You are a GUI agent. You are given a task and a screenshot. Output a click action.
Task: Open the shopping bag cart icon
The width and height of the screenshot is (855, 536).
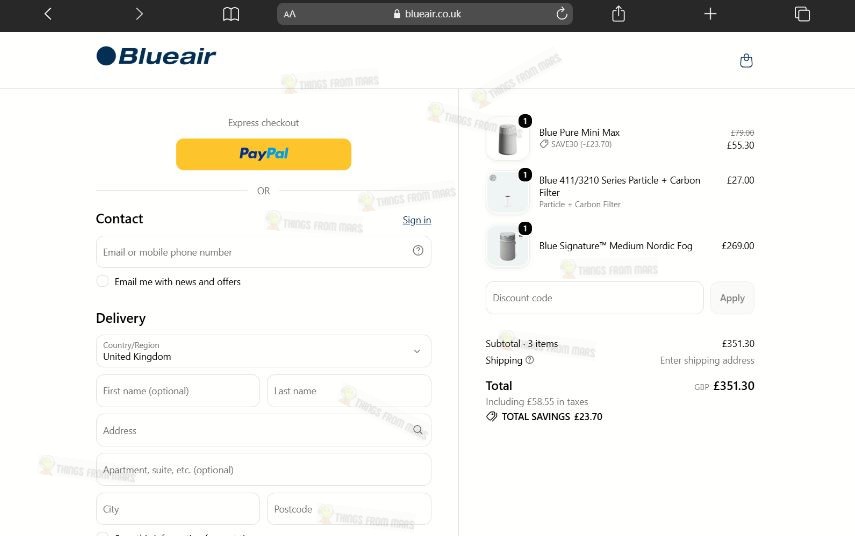tap(746, 61)
